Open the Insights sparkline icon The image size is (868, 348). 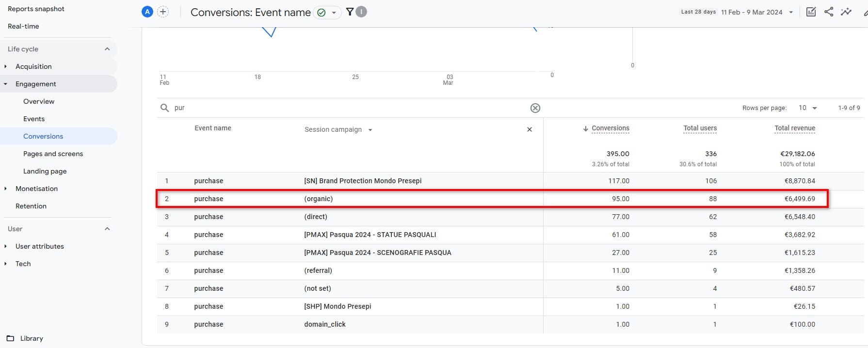pos(846,12)
